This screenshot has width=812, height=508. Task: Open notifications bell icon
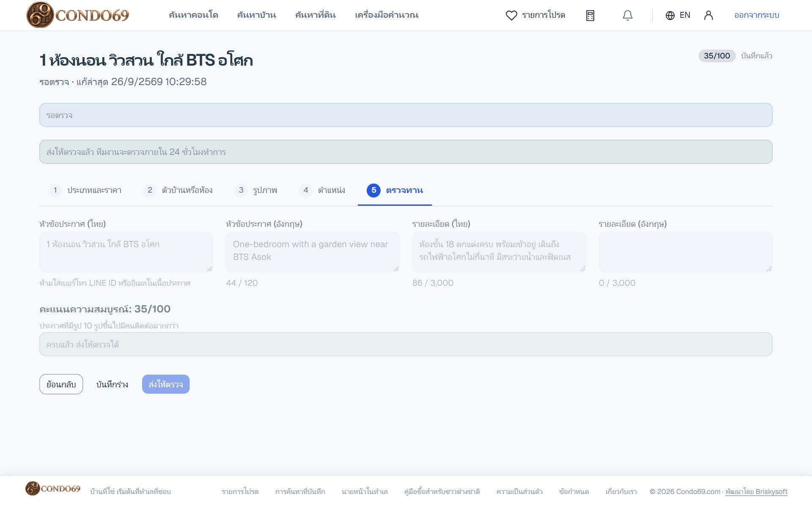click(628, 15)
